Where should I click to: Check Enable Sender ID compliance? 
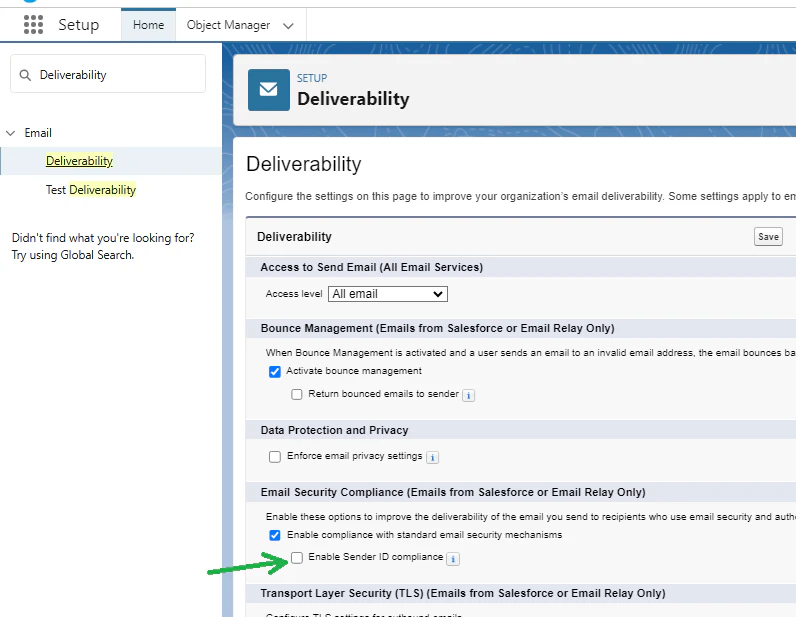(297, 558)
